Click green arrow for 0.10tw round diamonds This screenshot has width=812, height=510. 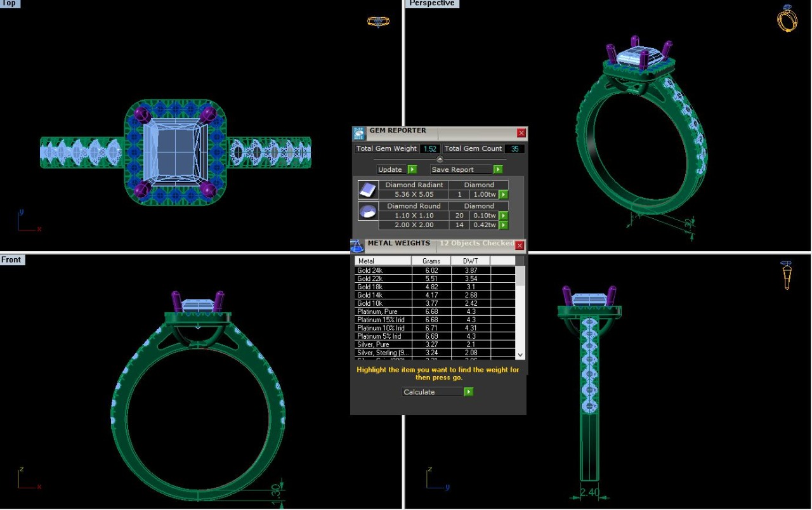tap(504, 216)
